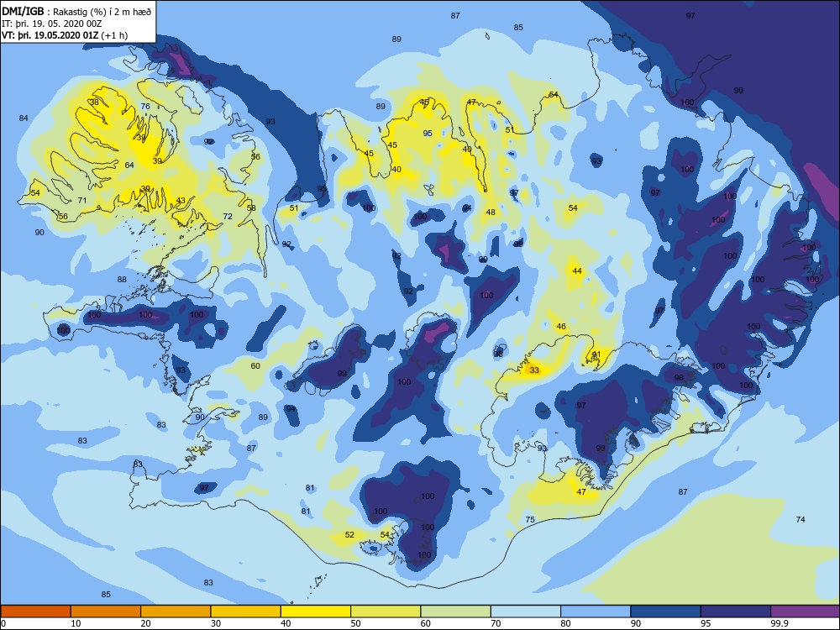The width and height of the screenshot is (840, 630).
Task: Click the humidity value '58' on the map
Action: pos(251,207)
